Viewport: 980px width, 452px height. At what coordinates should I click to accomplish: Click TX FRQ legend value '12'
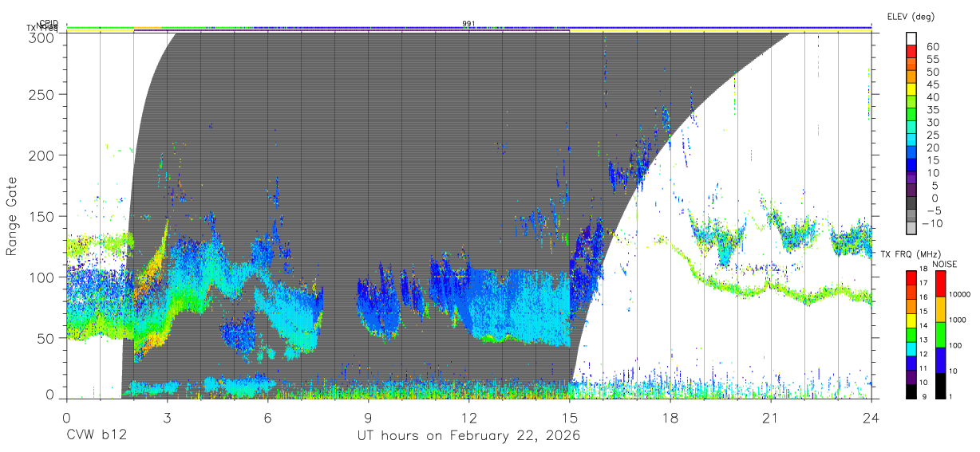pos(922,354)
